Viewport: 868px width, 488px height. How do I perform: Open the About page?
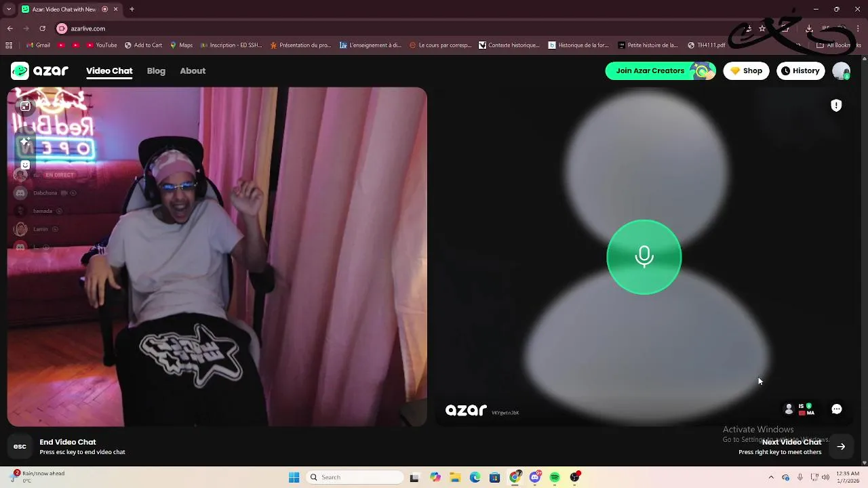193,70
